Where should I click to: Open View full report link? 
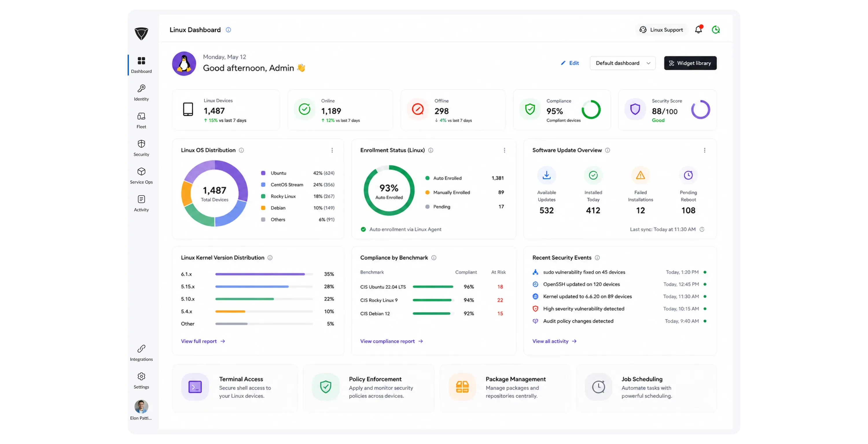click(x=203, y=341)
